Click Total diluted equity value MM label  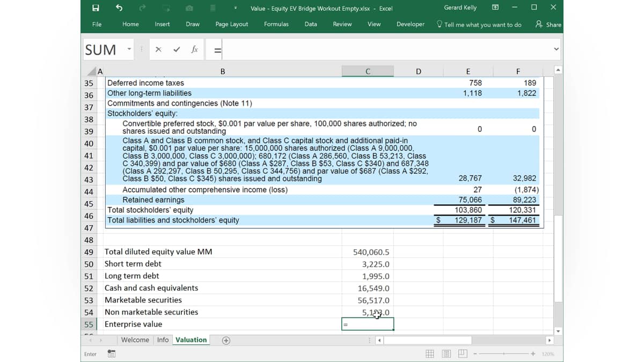pyautogui.click(x=158, y=252)
